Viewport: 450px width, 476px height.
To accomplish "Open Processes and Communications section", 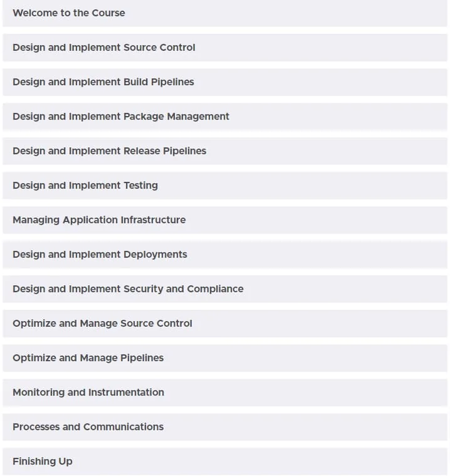I will pos(225,427).
